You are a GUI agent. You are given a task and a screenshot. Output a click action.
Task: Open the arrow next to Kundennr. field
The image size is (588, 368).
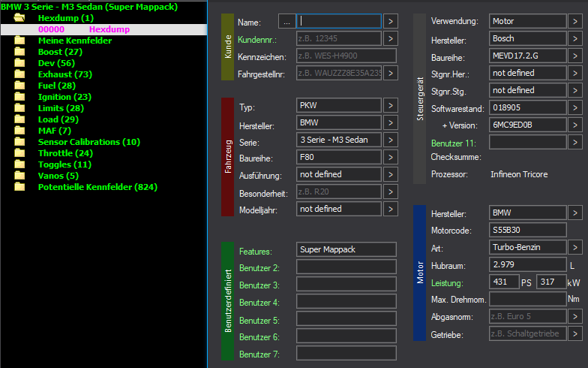[390, 38]
